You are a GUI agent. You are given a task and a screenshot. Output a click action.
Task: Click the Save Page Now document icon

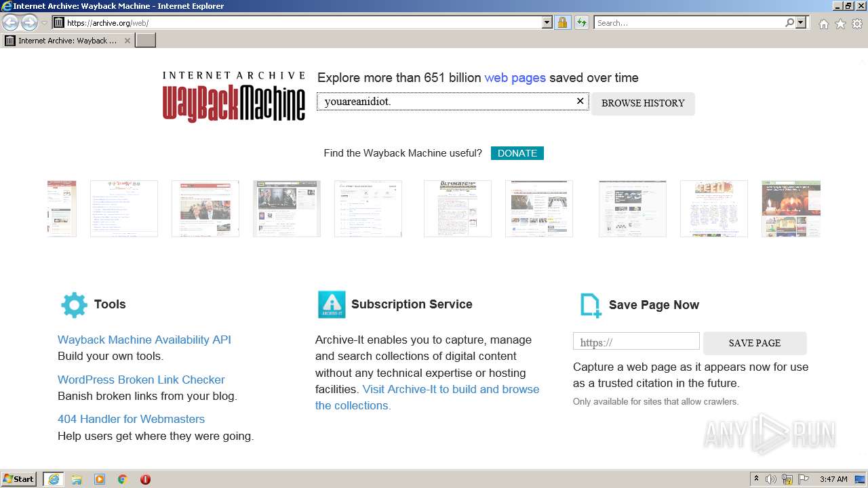pyautogui.click(x=591, y=305)
